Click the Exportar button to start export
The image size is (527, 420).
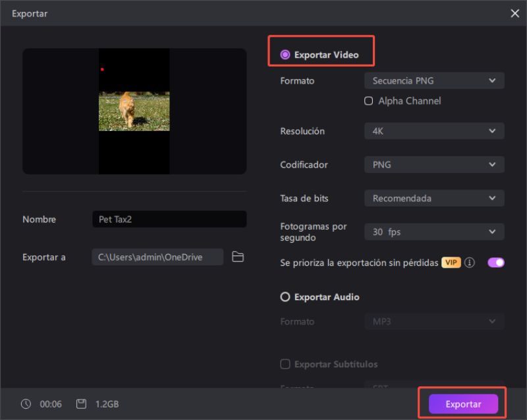coord(462,404)
